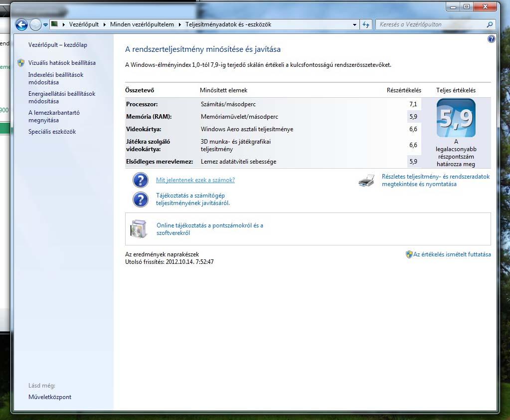
Task: Click the Részértékelés column header
Action: [404, 90]
